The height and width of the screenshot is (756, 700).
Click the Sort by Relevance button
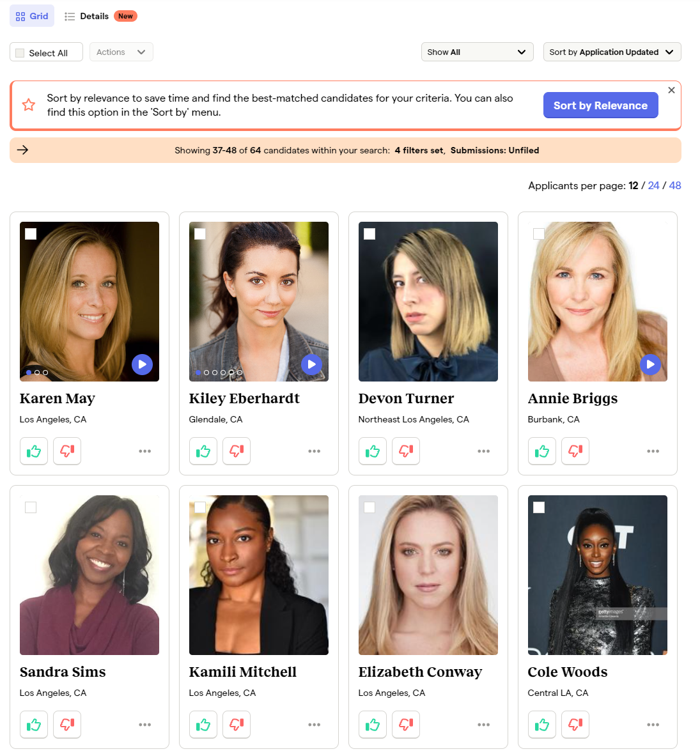pos(600,105)
